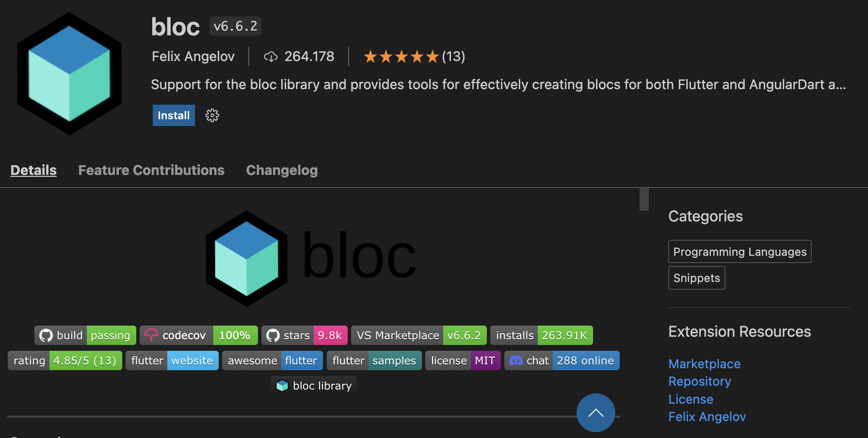Click the GitHub build passing badge

[x=85, y=335]
